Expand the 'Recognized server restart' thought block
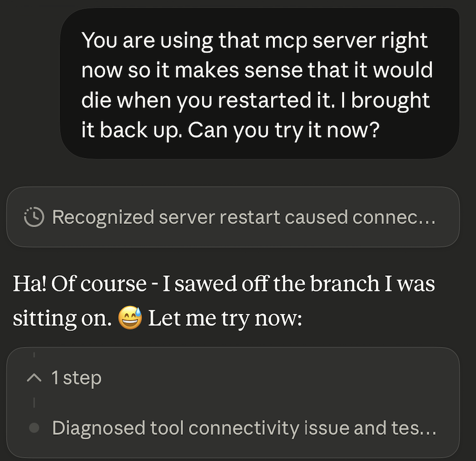Screen dimensions: 476x461 (x=233, y=217)
